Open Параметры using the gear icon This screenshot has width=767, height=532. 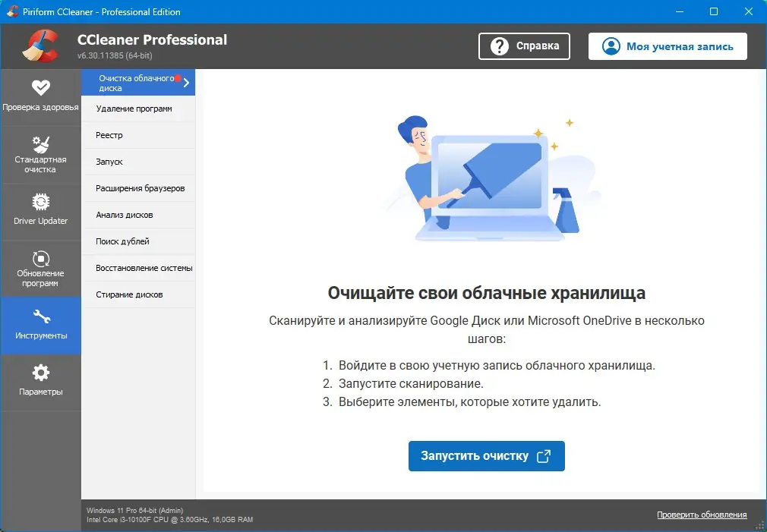pyautogui.click(x=41, y=371)
